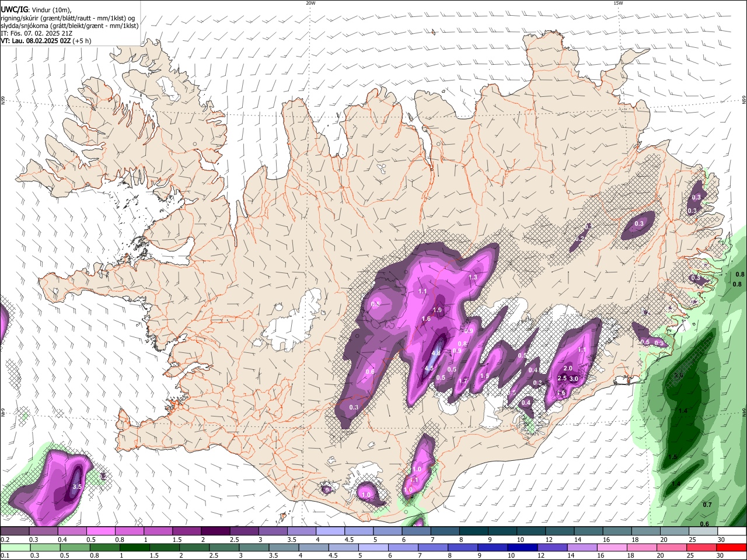Select the light pink 16 mm rain legend swatch
This screenshot has width=747, height=560.
pos(612,547)
